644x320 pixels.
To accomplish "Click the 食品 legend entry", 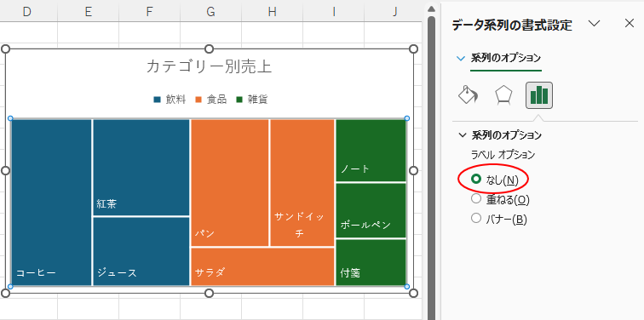I will (x=211, y=100).
